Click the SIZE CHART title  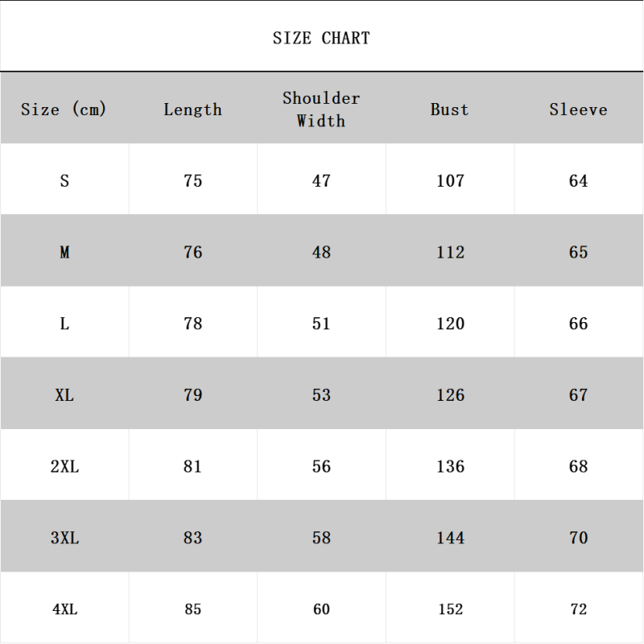(321, 38)
